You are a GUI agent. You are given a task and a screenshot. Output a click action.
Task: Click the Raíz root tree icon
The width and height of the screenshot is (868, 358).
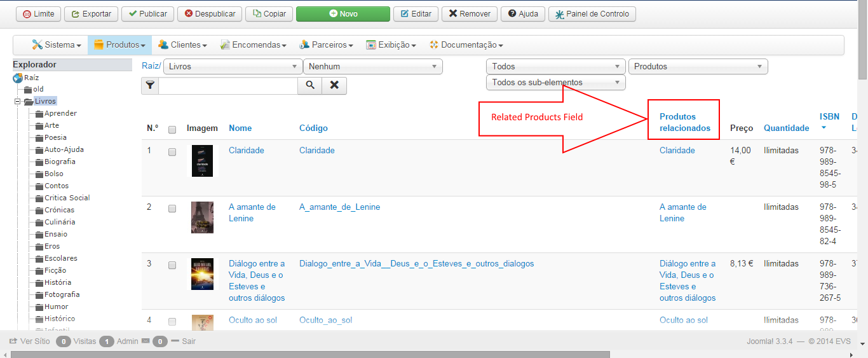18,78
